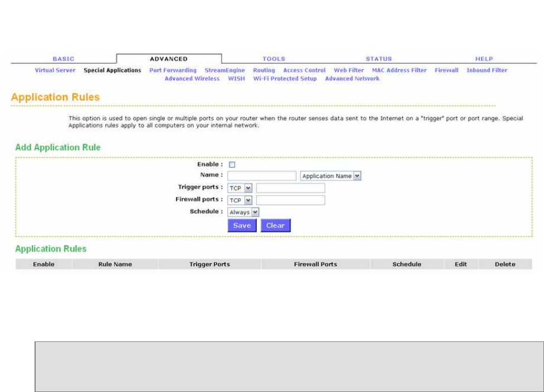Open the StreamEngine settings link
544x392 pixels.
pyautogui.click(x=225, y=70)
